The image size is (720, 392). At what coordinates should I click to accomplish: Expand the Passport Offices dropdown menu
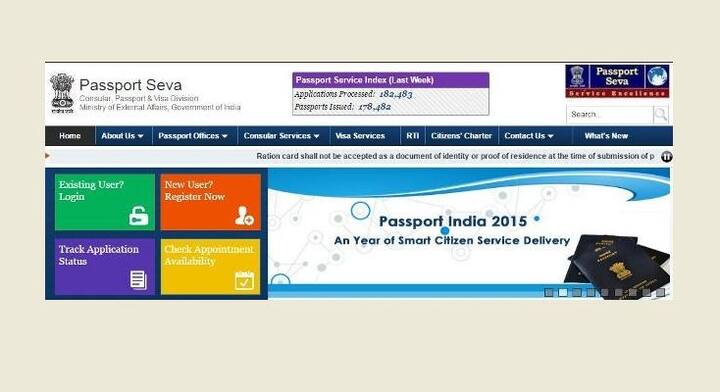click(x=193, y=136)
